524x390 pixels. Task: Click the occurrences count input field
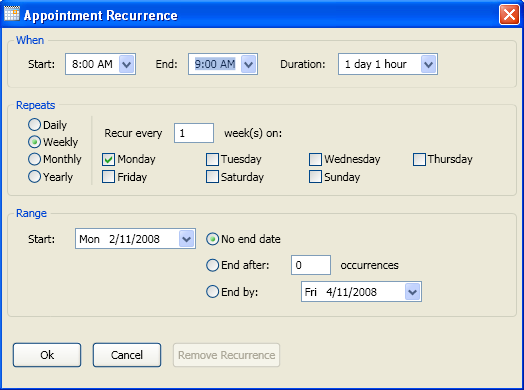(311, 265)
